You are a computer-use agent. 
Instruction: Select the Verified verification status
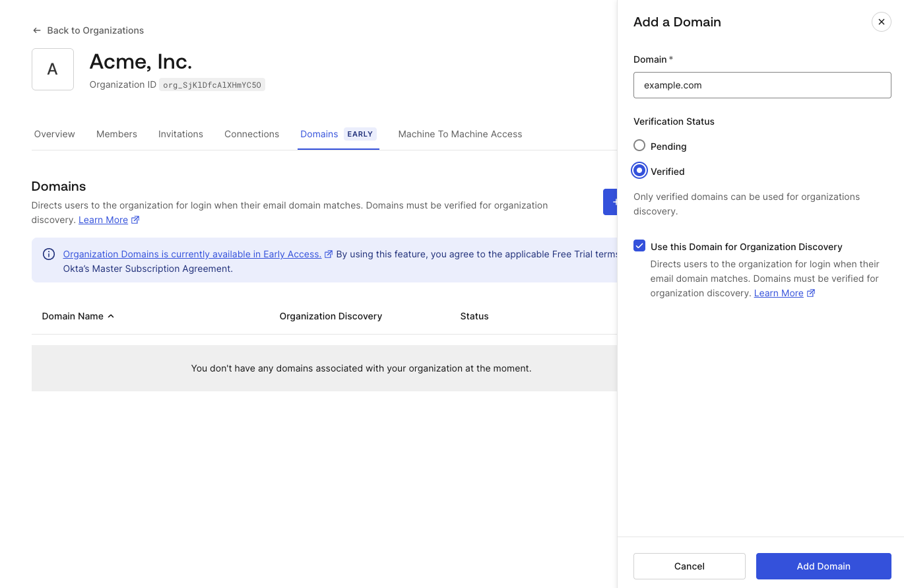639,170
